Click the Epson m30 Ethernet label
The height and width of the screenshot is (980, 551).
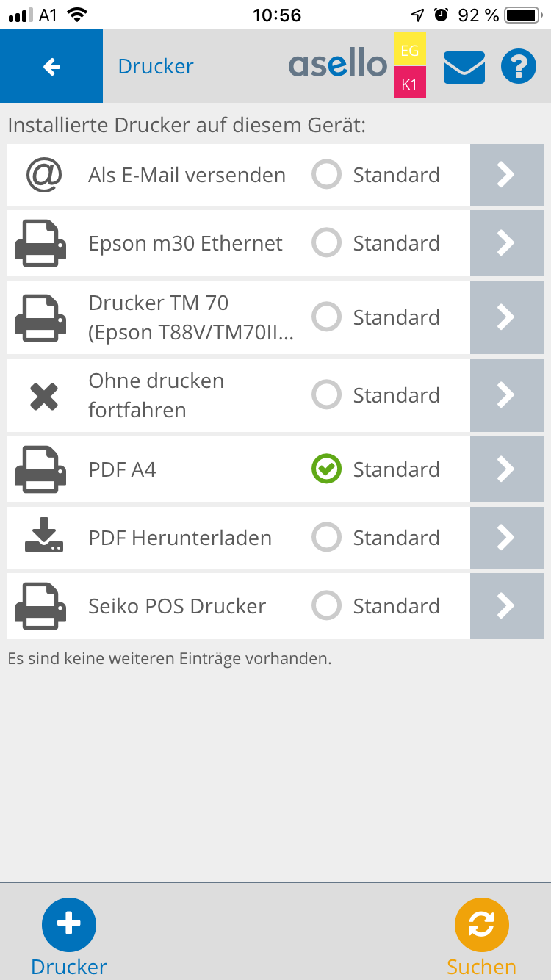pyautogui.click(x=185, y=243)
